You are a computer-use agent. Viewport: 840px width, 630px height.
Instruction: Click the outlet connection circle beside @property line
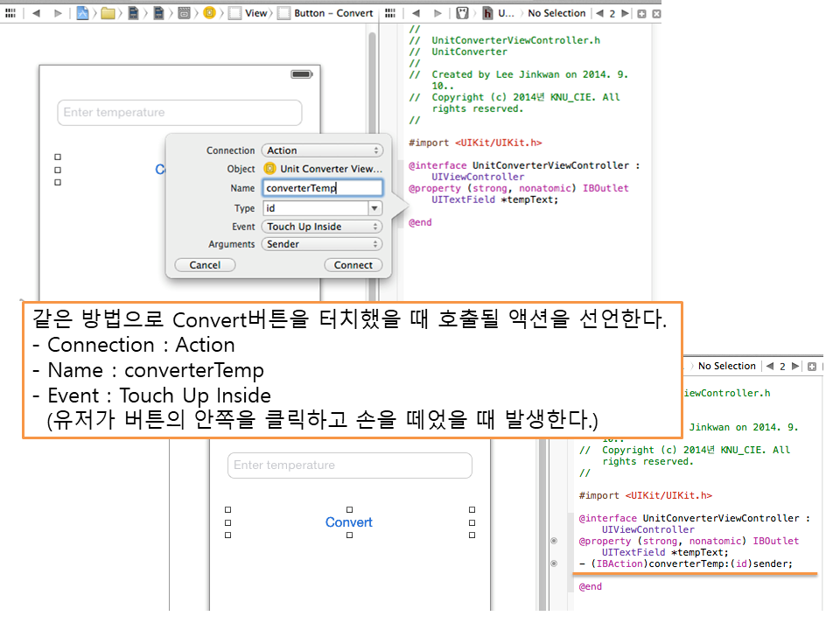(x=553, y=542)
